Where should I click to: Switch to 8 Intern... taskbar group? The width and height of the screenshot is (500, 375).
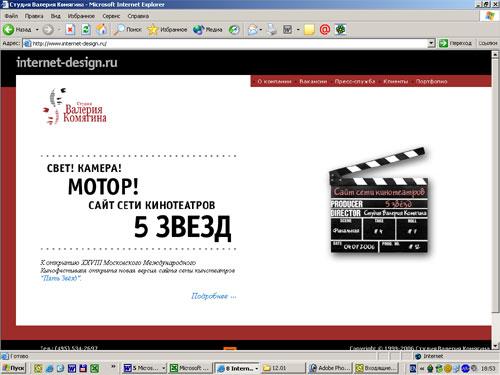coord(237,368)
